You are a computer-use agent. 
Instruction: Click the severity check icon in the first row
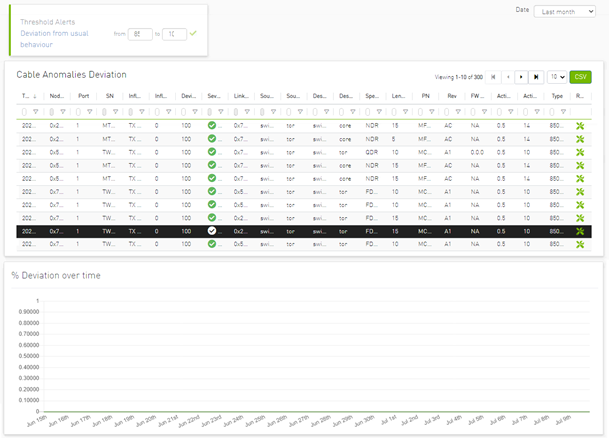point(212,126)
